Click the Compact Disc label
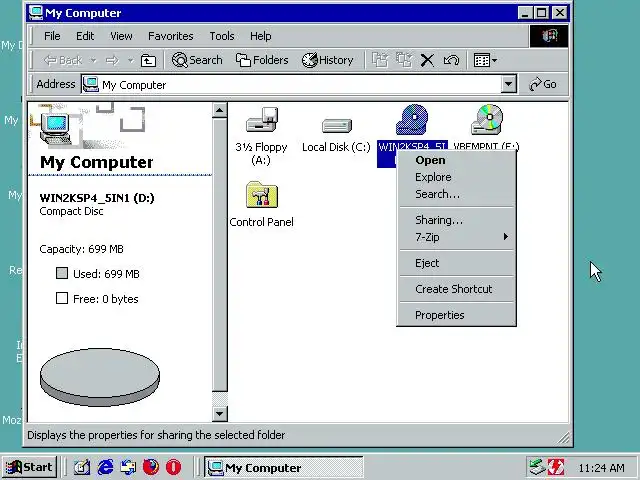Viewport: 640px width, 480px height. pos(71,211)
